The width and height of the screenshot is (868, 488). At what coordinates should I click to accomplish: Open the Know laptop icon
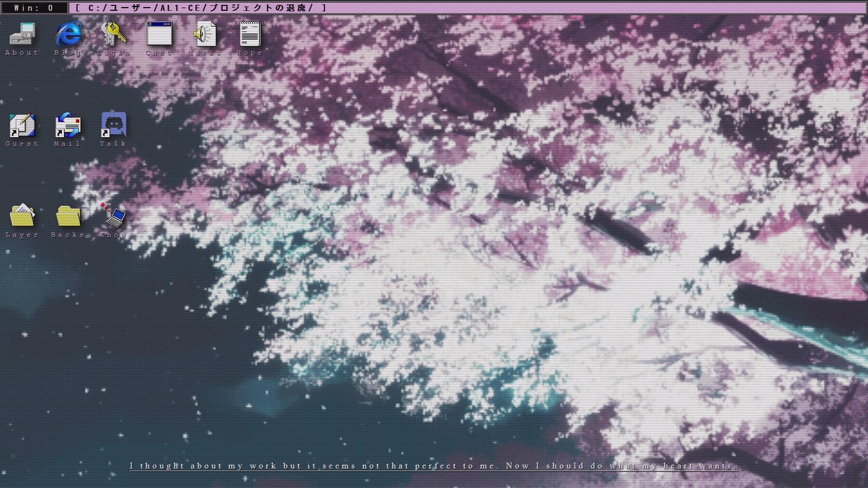click(114, 216)
